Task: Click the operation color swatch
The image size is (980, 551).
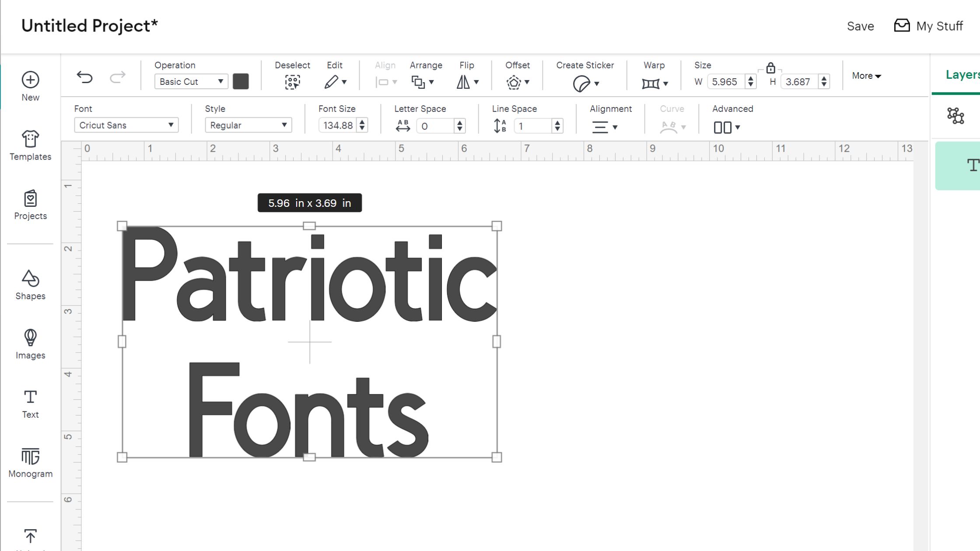Action: pyautogui.click(x=241, y=81)
